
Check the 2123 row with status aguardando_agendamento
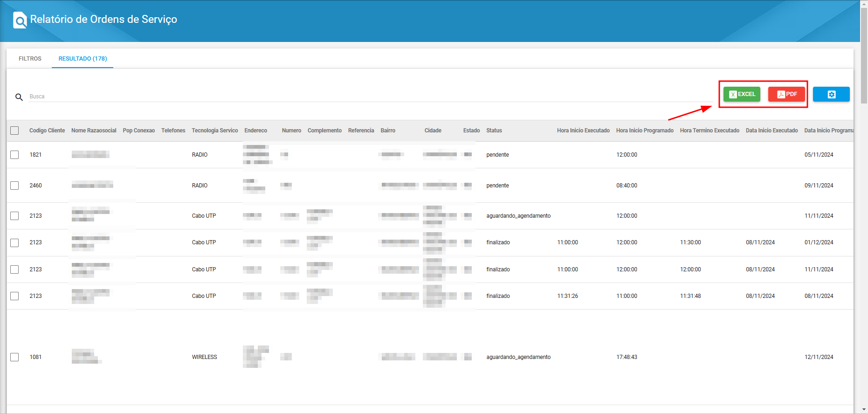tap(14, 216)
